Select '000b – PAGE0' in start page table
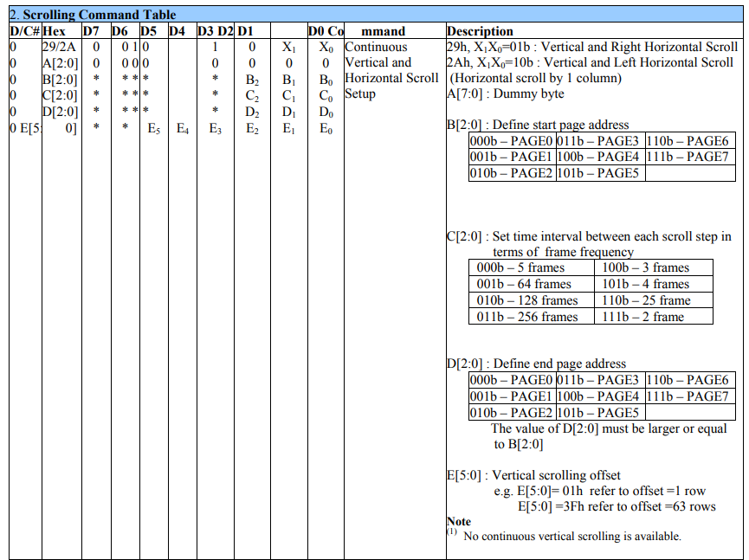749x560 pixels. coord(511,141)
